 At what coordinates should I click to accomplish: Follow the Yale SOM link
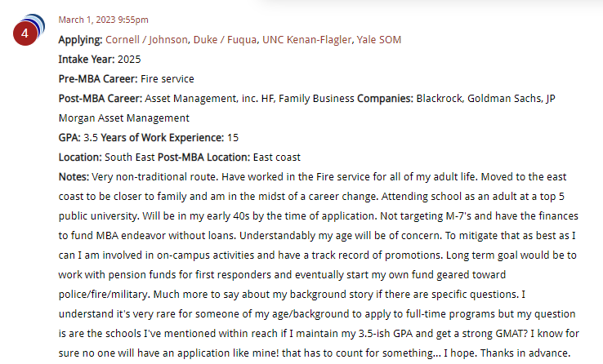[x=379, y=39]
